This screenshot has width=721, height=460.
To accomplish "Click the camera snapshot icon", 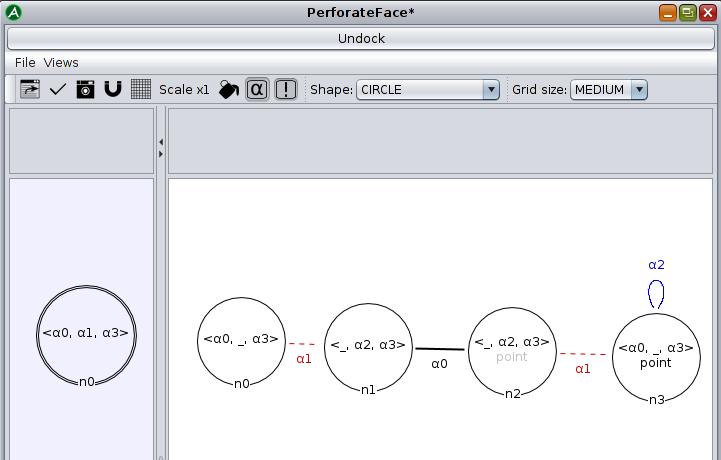I will tap(85, 89).
